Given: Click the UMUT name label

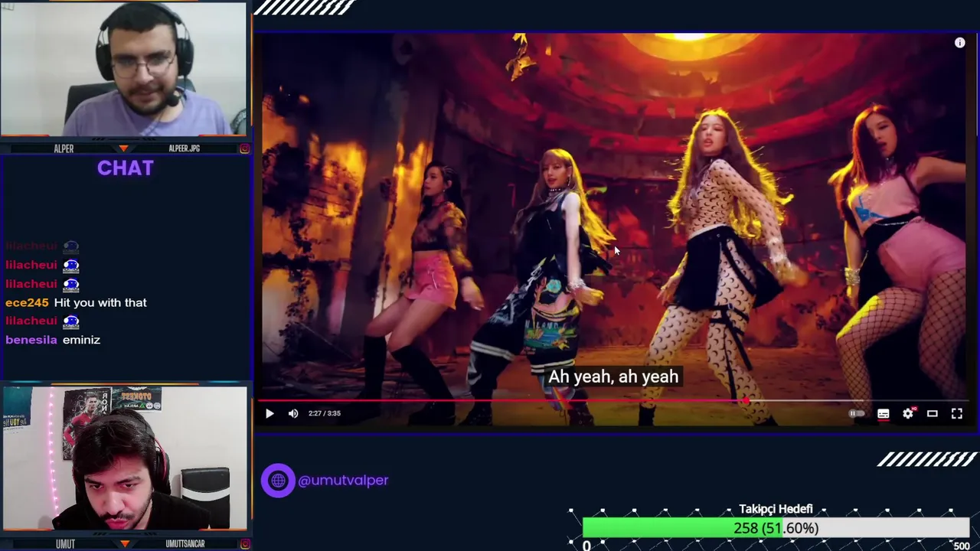Looking at the screenshot, I should point(65,544).
